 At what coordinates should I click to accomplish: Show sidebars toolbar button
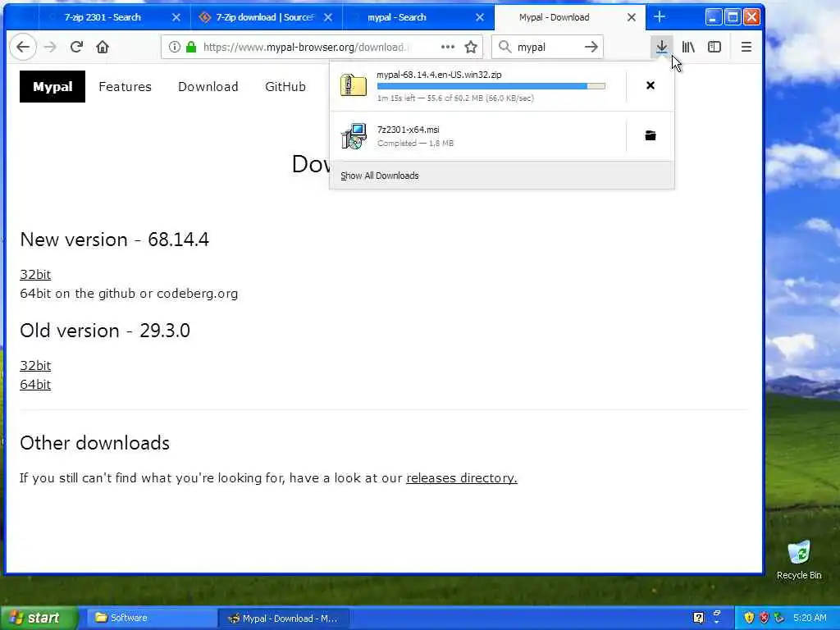coord(714,47)
